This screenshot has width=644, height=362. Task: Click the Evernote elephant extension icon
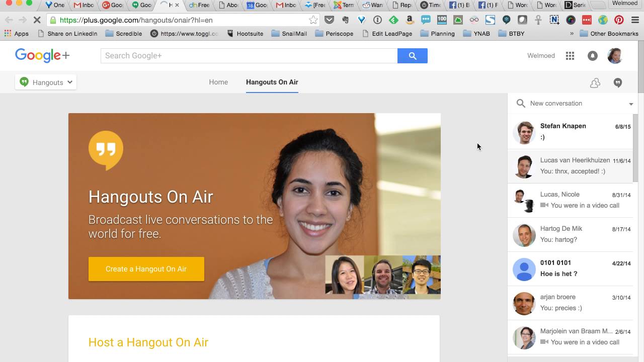pos(345,20)
